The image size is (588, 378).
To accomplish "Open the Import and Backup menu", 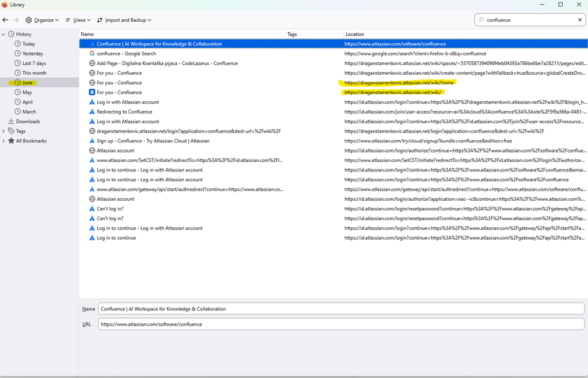I will point(124,20).
